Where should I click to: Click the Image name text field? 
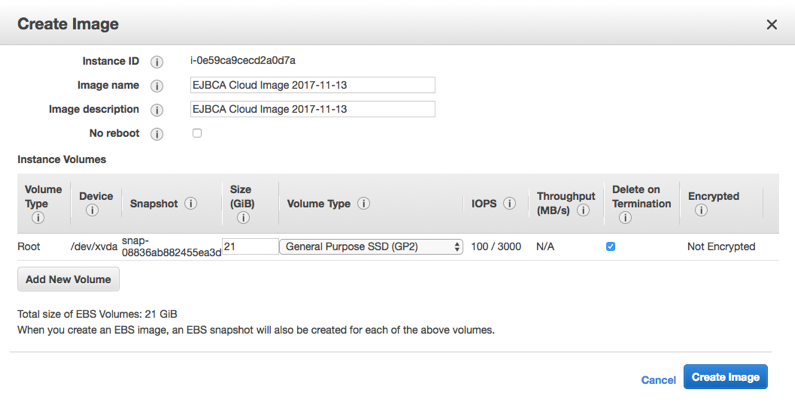click(313, 85)
